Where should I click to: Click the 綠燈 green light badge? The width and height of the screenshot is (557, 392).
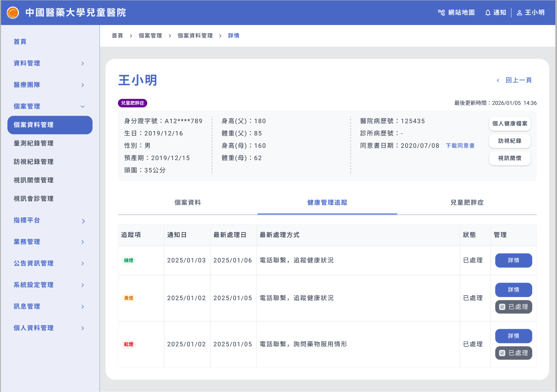point(128,261)
